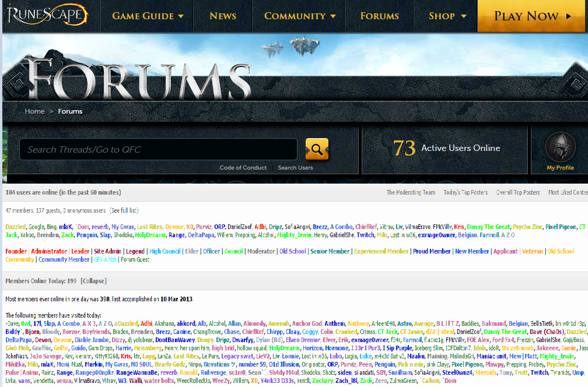This screenshot has height=387, width=588.
Task: Open user exmageOwner in online list
Action: point(436,235)
